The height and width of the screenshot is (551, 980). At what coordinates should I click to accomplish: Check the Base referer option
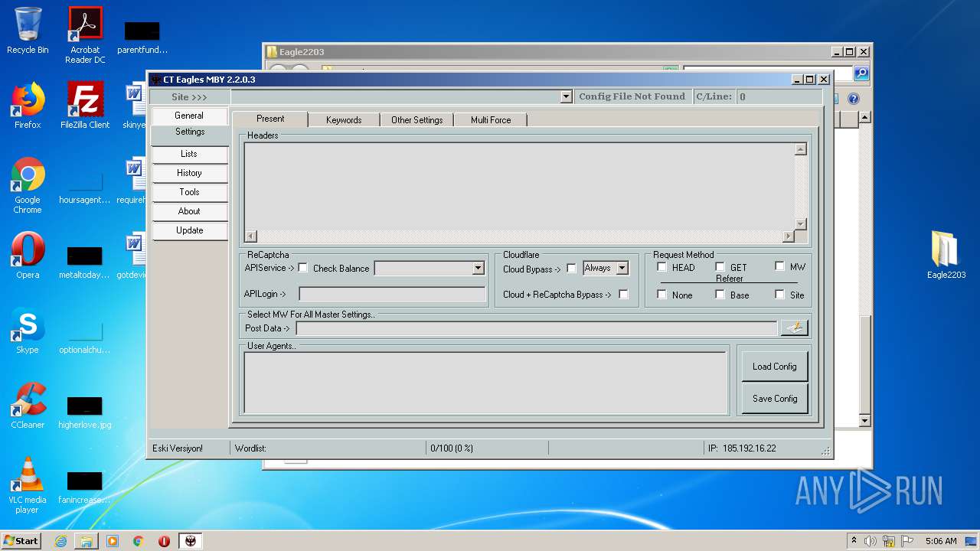pyautogui.click(x=720, y=295)
